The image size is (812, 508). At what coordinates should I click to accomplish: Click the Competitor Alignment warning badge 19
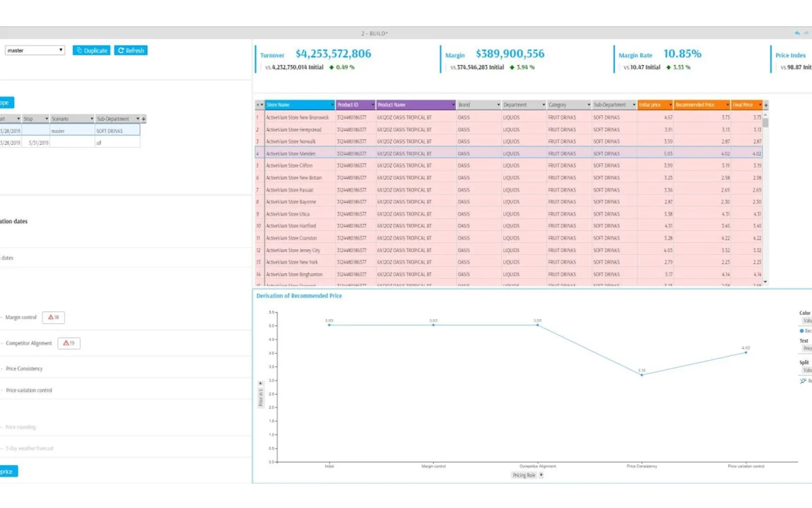[x=69, y=343]
